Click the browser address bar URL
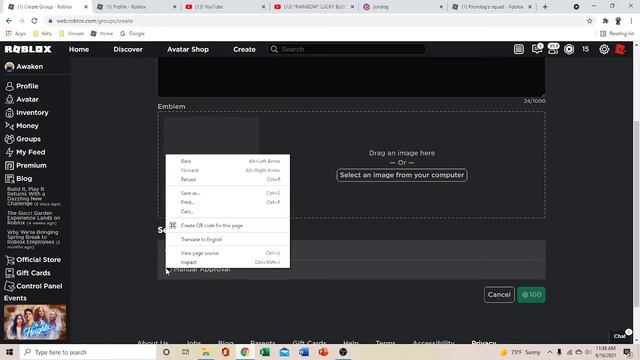Screen dimensions: 640x360 [x=95, y=21]
